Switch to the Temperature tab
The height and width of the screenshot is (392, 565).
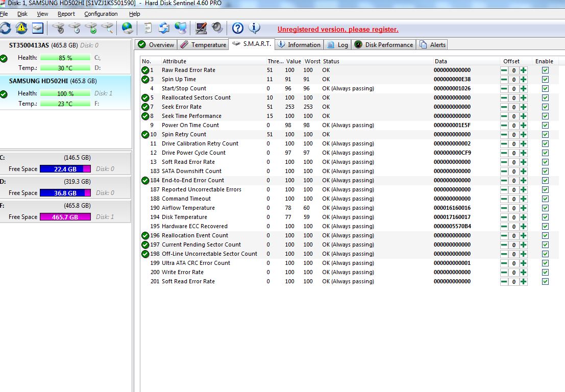point(203,45)
